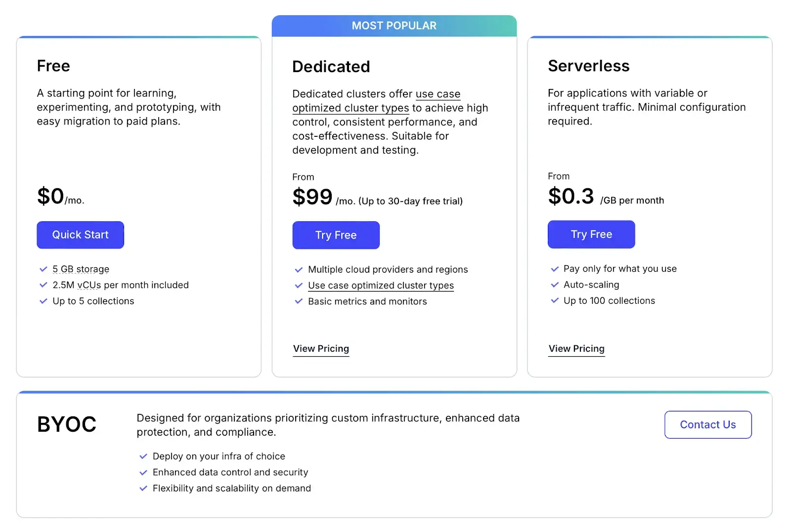Click checkmark beside Enhanced data control
Image resolution: width=791 pixels, height=532 pixels.
click(x=143, y=473)
